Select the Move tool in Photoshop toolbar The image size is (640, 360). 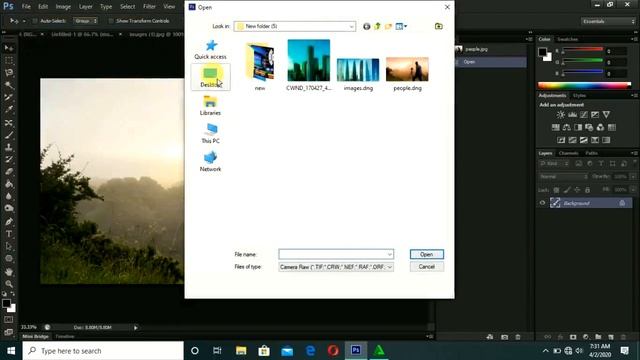tap(9, 48)
